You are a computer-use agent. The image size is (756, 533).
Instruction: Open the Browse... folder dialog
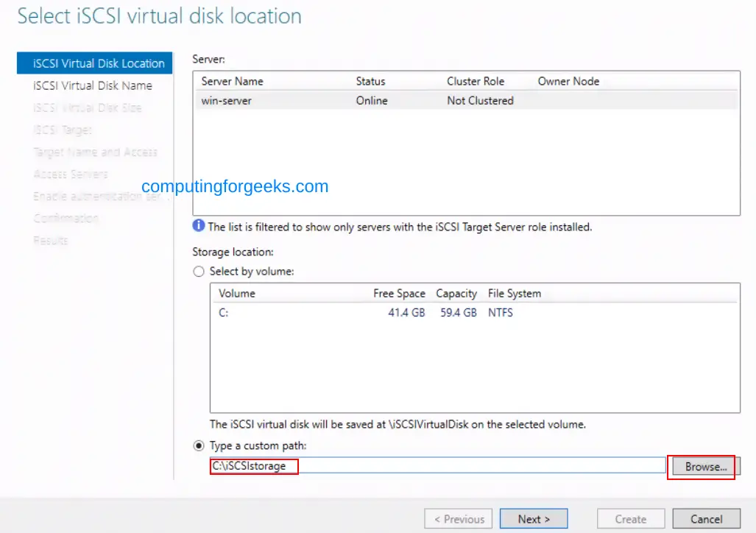click(705, 467)
